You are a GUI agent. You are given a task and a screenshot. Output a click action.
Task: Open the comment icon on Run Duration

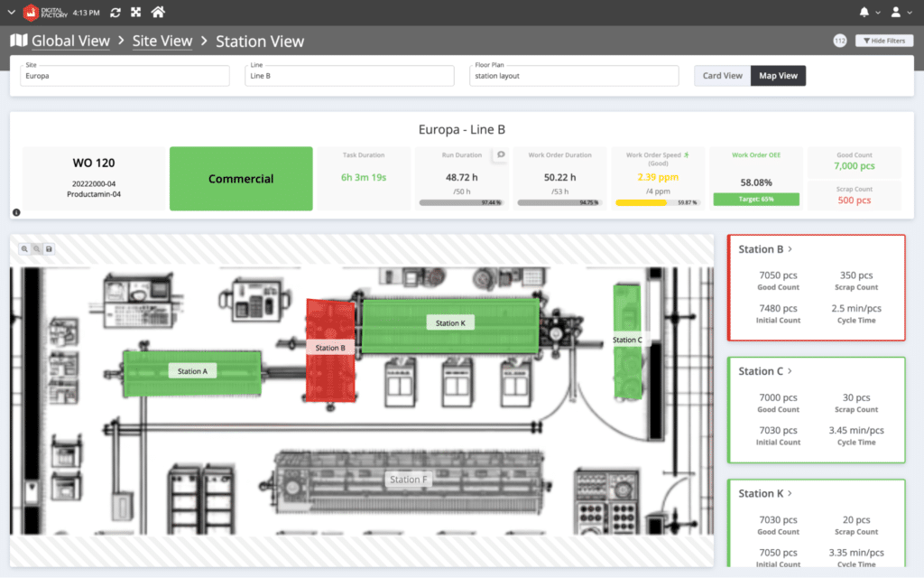pos(501,154)
